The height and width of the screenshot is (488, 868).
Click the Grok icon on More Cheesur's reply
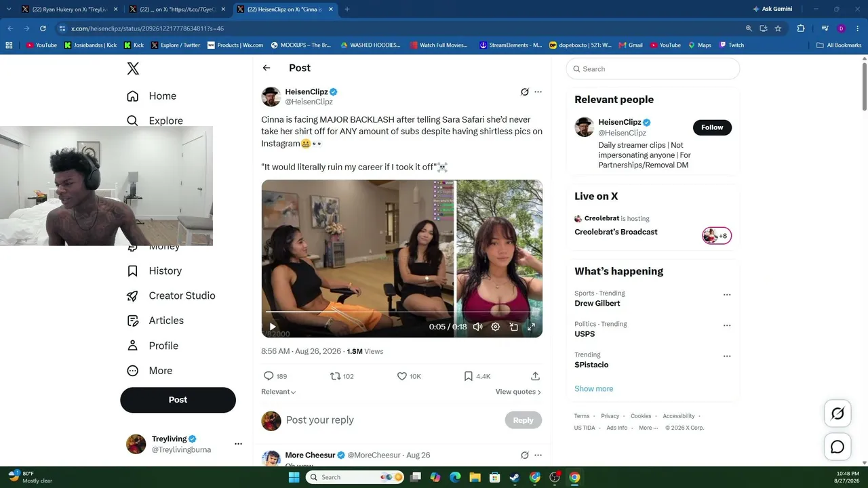[x=524, y=455]
